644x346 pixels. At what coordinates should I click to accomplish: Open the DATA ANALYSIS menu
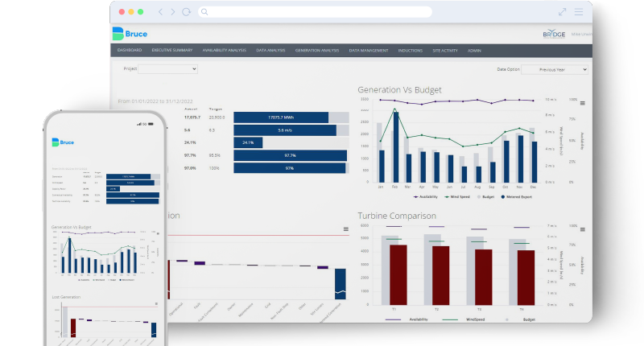(270, 50)
